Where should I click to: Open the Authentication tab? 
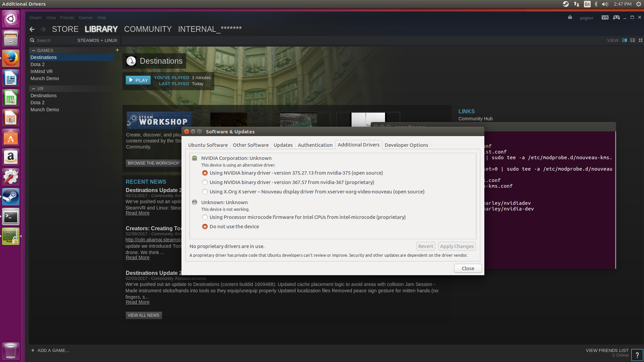pyautogui.click(x=315, y=145)
